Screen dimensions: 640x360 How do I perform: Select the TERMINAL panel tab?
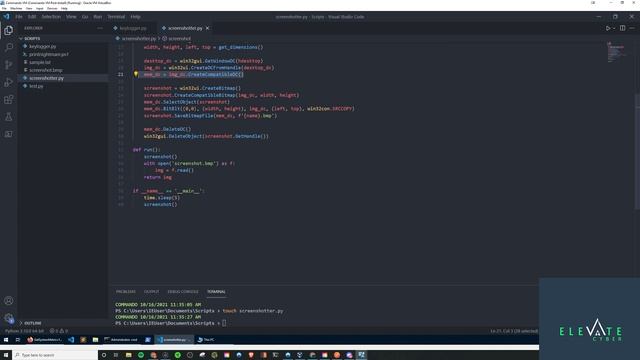216,292
